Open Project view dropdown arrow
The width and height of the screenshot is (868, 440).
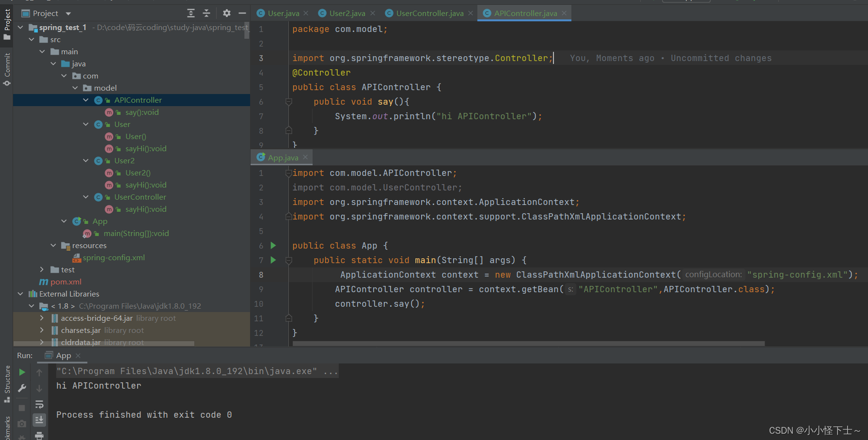[68, 14]
